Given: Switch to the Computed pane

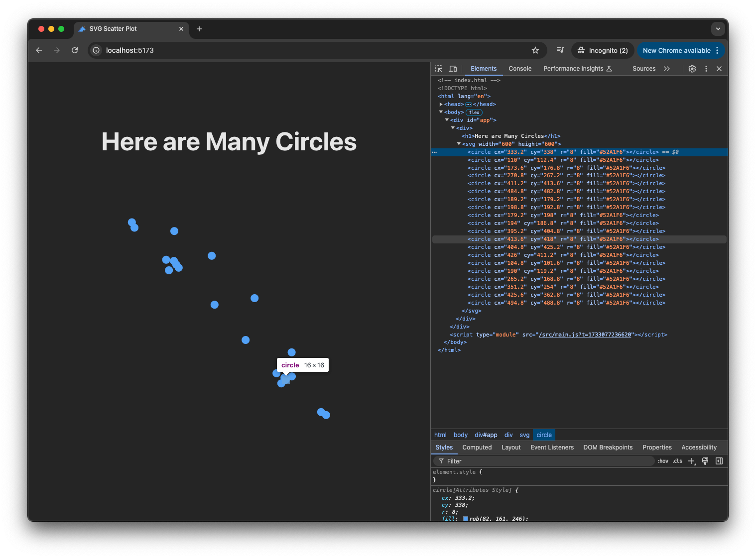Looking at the screenshot, I should (x=477, y=447).
